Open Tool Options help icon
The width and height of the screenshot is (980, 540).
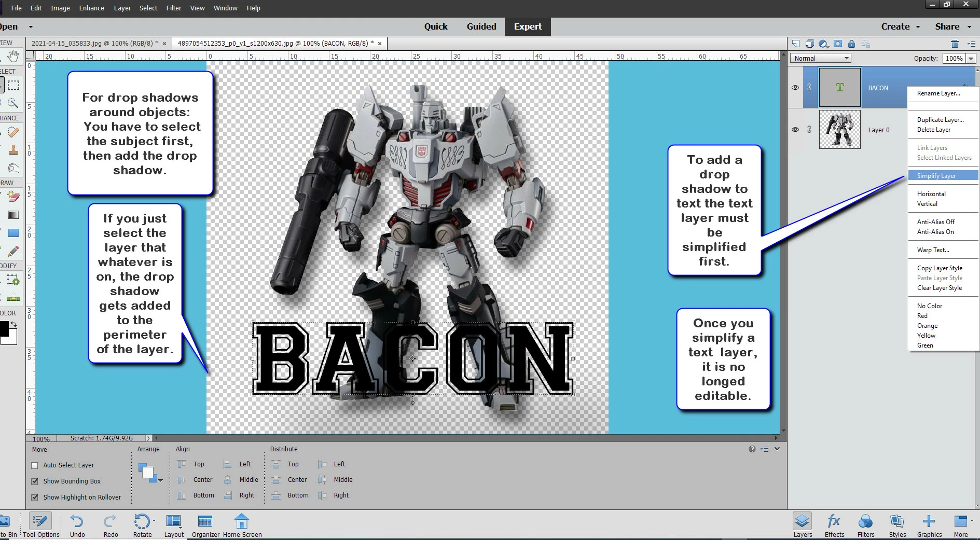(752, 449)
